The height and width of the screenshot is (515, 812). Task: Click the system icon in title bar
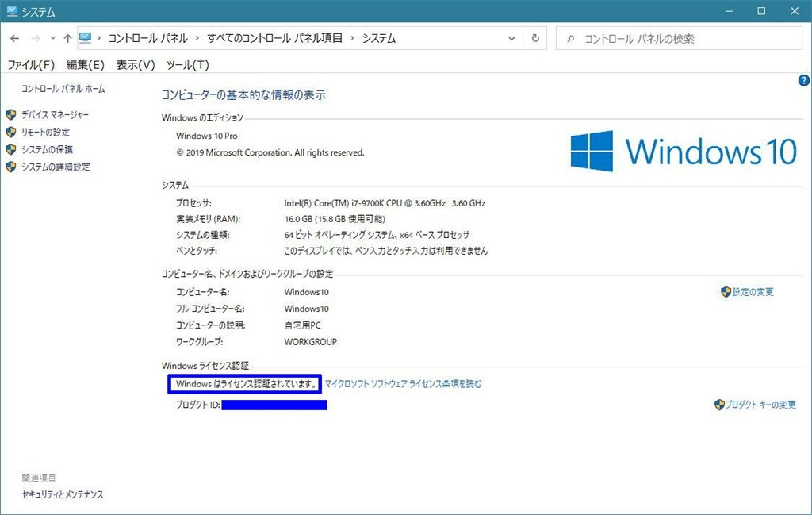[x=11, y=11]
